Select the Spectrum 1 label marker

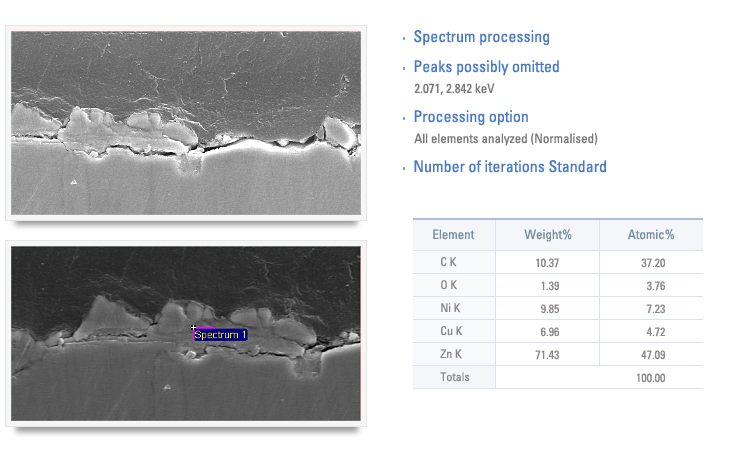tap(220, 334)
